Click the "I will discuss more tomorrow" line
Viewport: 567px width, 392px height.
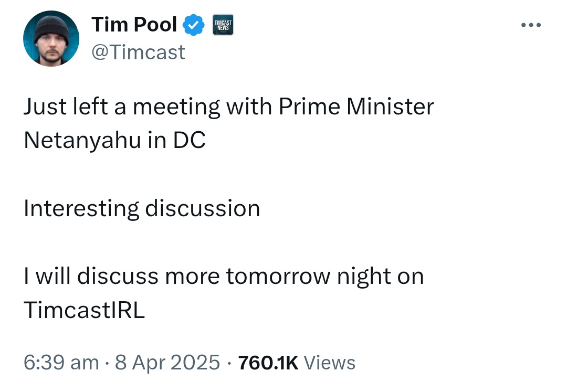(224, 277)
